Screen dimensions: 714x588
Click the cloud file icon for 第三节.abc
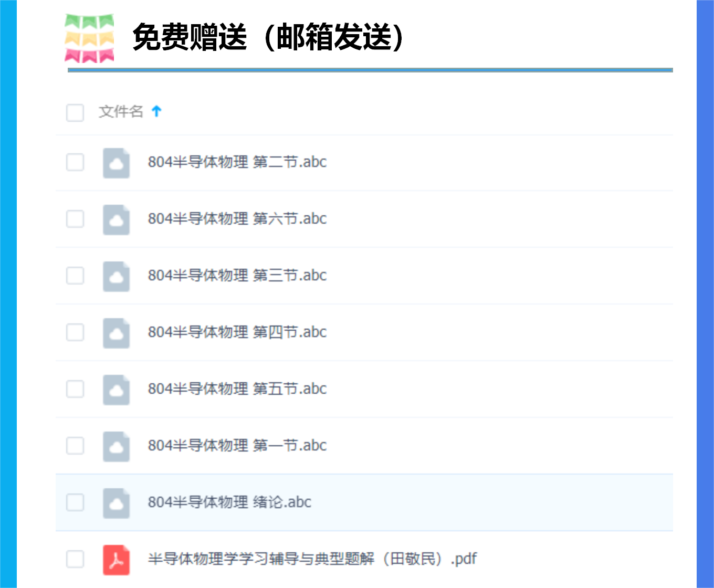pyautogui.click(x=116, y=277)
